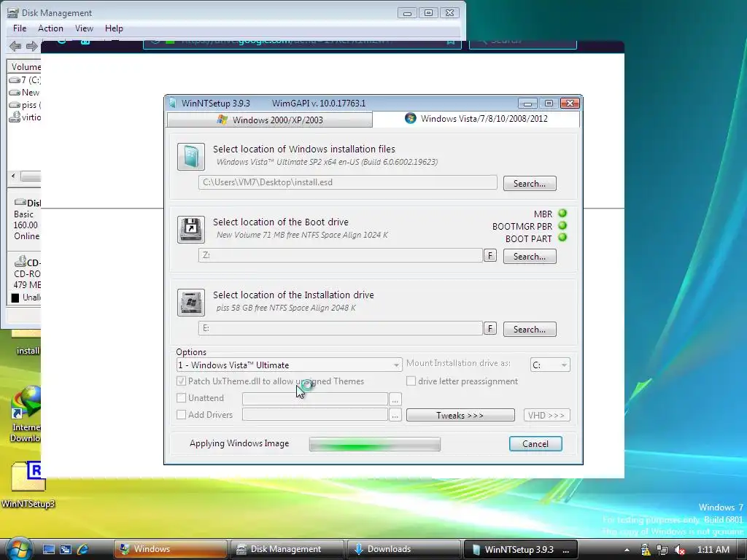747x560 pixels.
Task: Click the Start orb on the taskbar
Action: pyautogui.click(x=18, y=548)
